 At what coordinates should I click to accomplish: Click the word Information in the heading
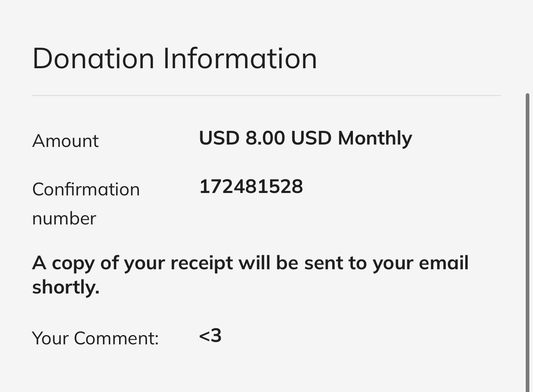pos(240,59)
